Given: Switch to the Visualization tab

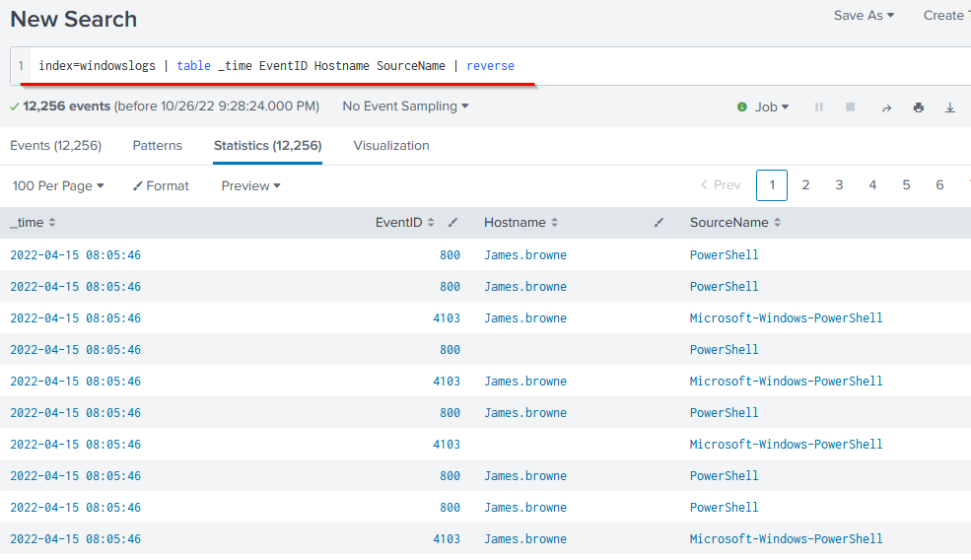Looking at the screenshot, I should tap(391, 145).
